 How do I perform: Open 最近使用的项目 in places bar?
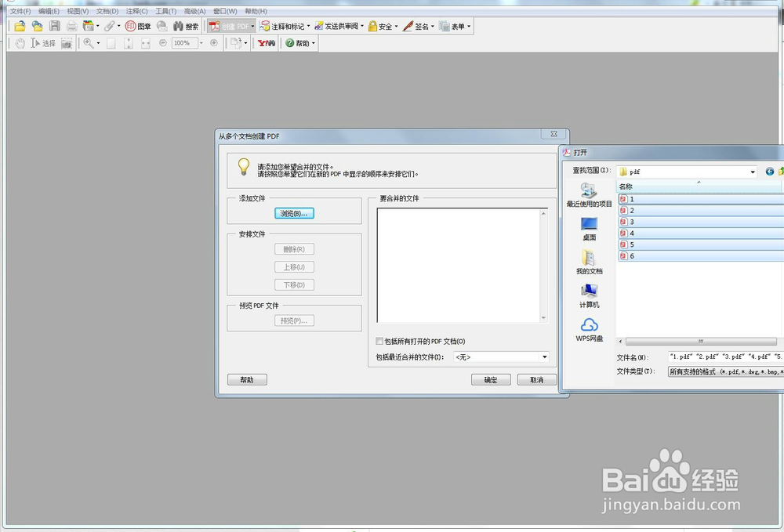(x=589, y=195)
